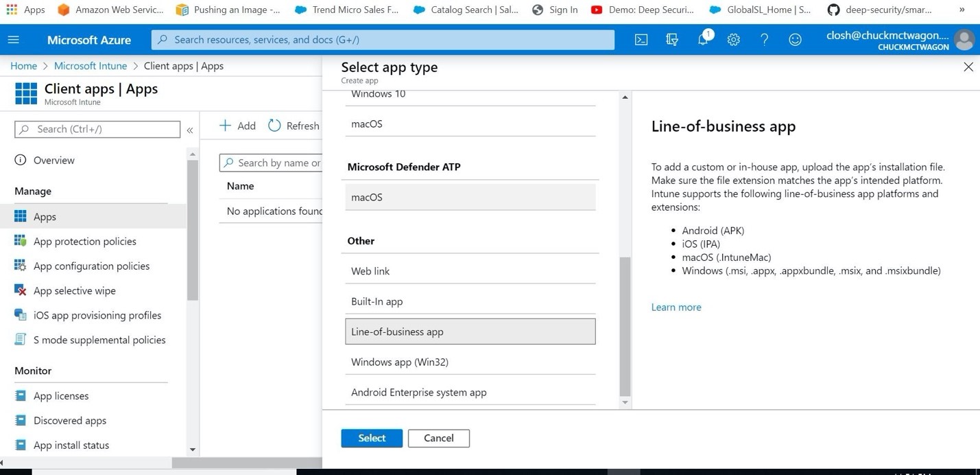
Task: Click Add app button
Action: [x=237, y=126]
